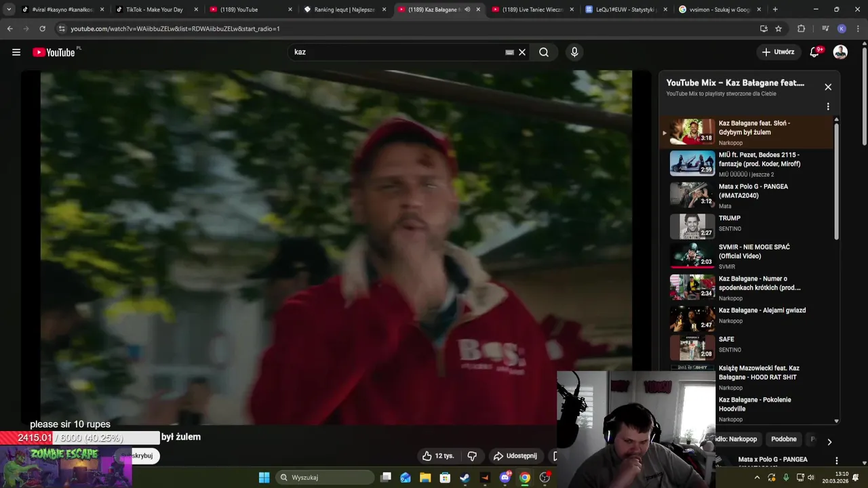Show hidden system tray icons
This screenshot has width=868, height=488.
757,477
